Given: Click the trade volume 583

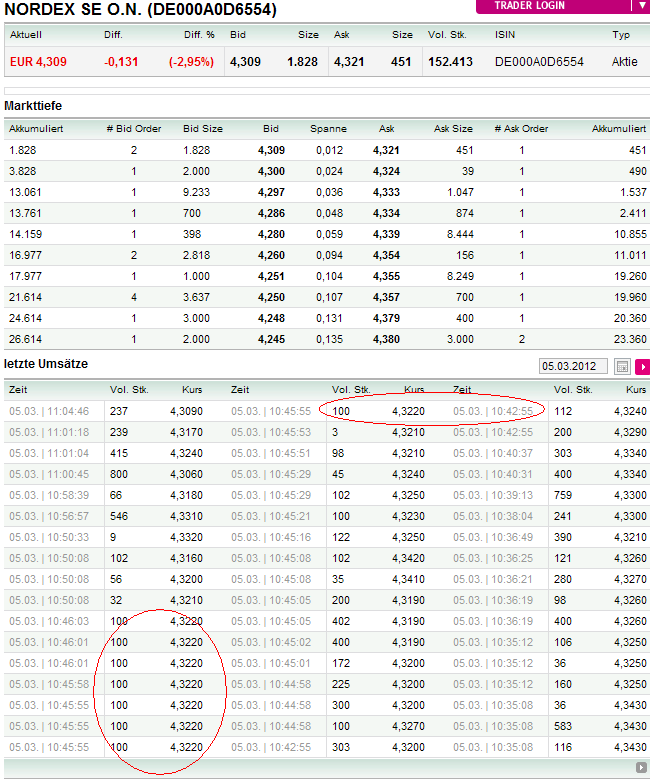Looking at the screenshot, I should [x=563, y=726].
